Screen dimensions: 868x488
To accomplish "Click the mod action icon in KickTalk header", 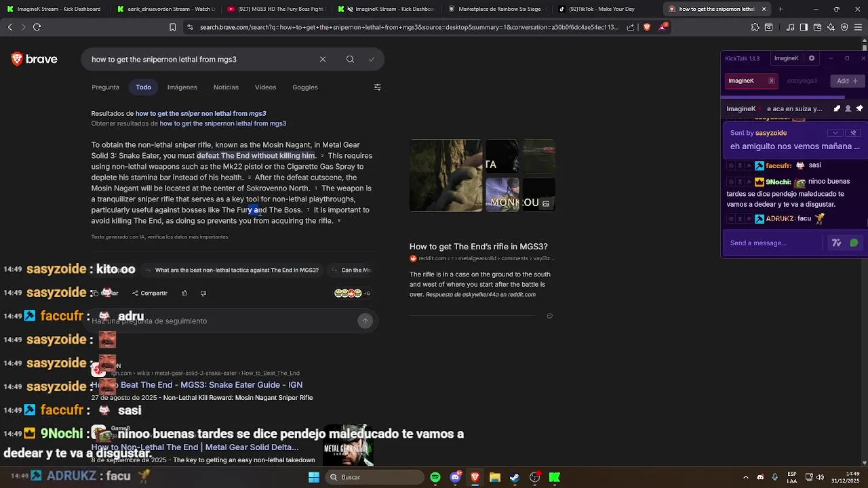I will 837,108.
